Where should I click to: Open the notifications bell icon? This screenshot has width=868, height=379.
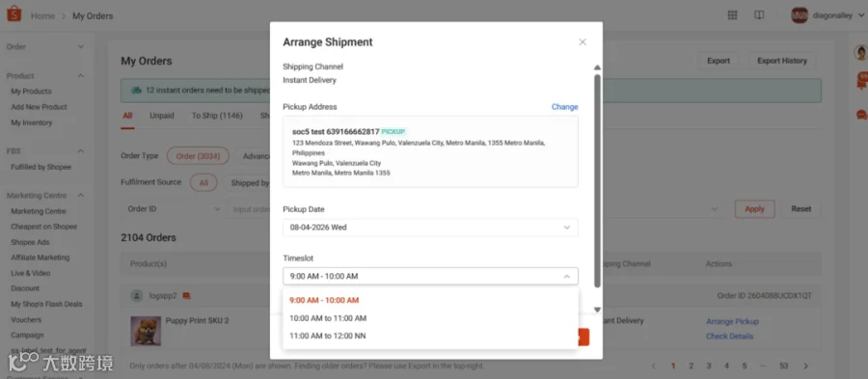[x=861, y=81]
